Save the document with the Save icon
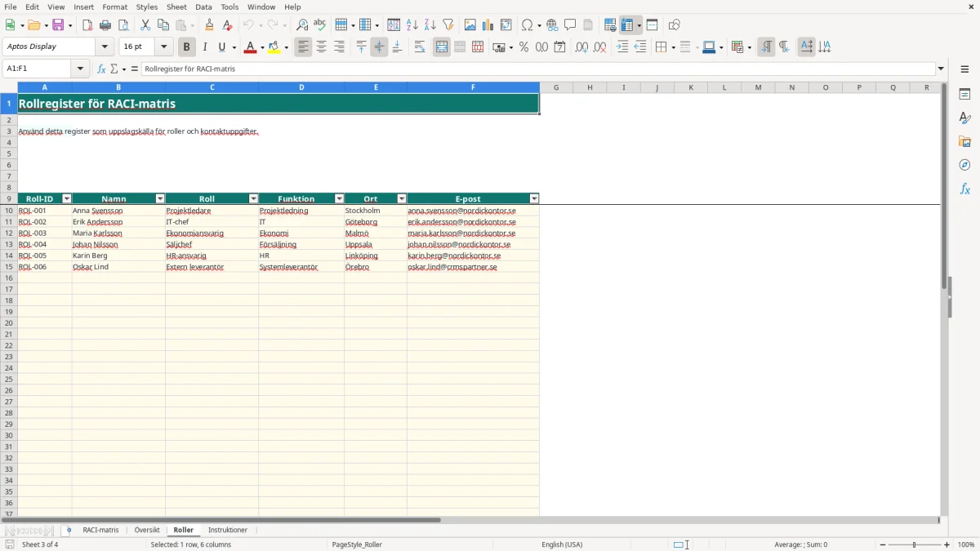Viewport: 980px width, 551px height. 58,25
